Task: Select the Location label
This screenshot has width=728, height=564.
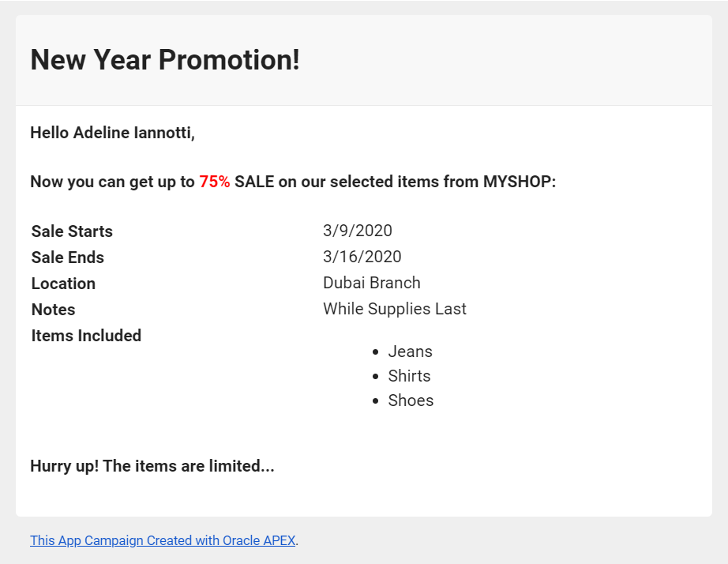Action: point(63,284)
